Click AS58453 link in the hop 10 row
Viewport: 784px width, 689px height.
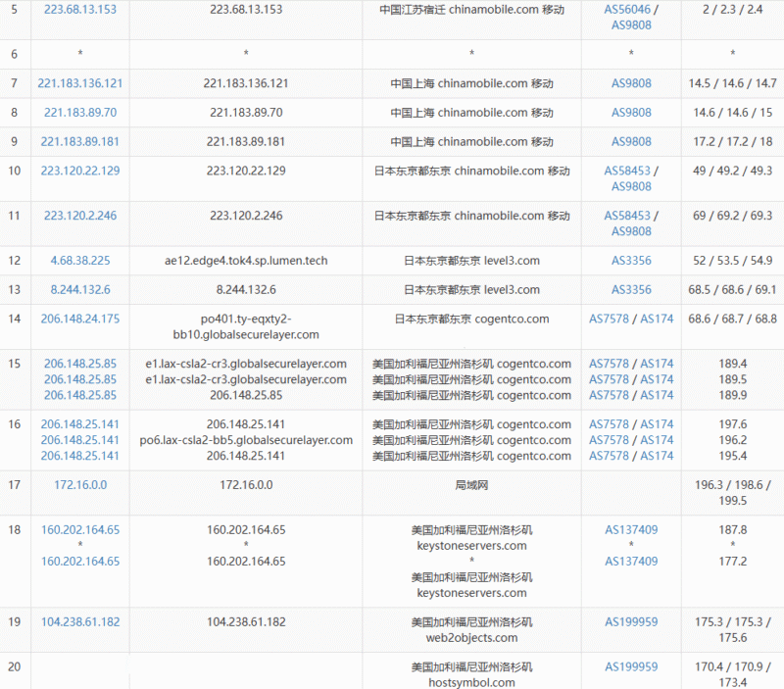pyautogui.click(x=627, y=171)
